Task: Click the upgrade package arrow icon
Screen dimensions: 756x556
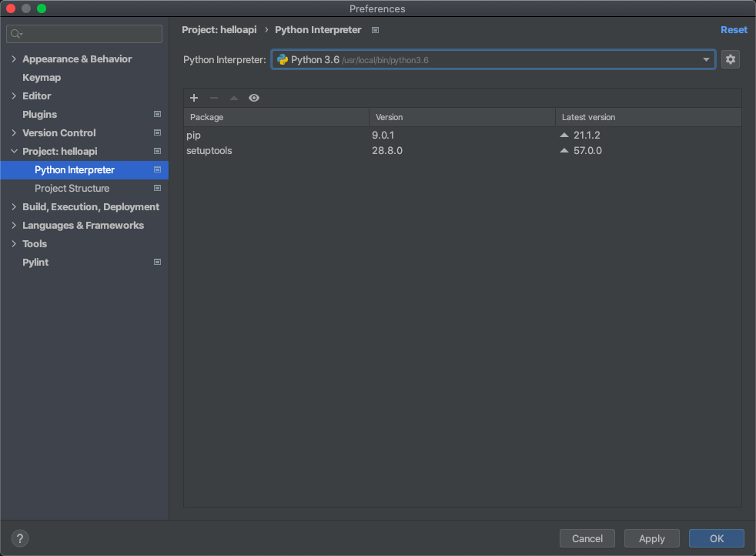Action: (234, 98)
